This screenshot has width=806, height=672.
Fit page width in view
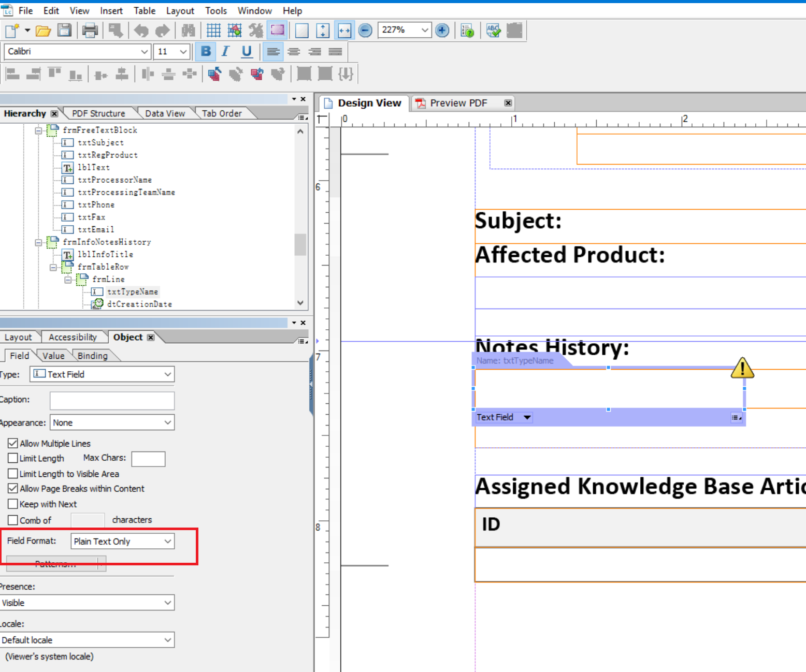point(344,31)
